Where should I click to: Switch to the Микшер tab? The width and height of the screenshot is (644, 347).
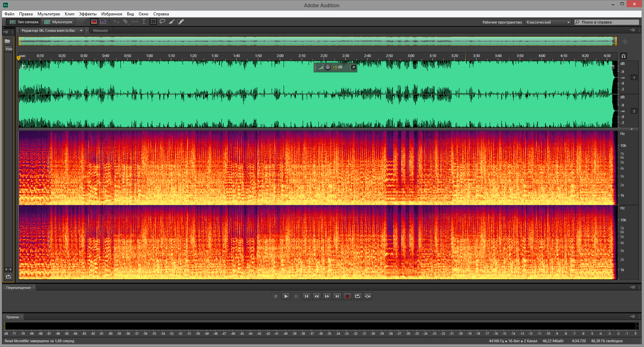(x=100, y=30)
